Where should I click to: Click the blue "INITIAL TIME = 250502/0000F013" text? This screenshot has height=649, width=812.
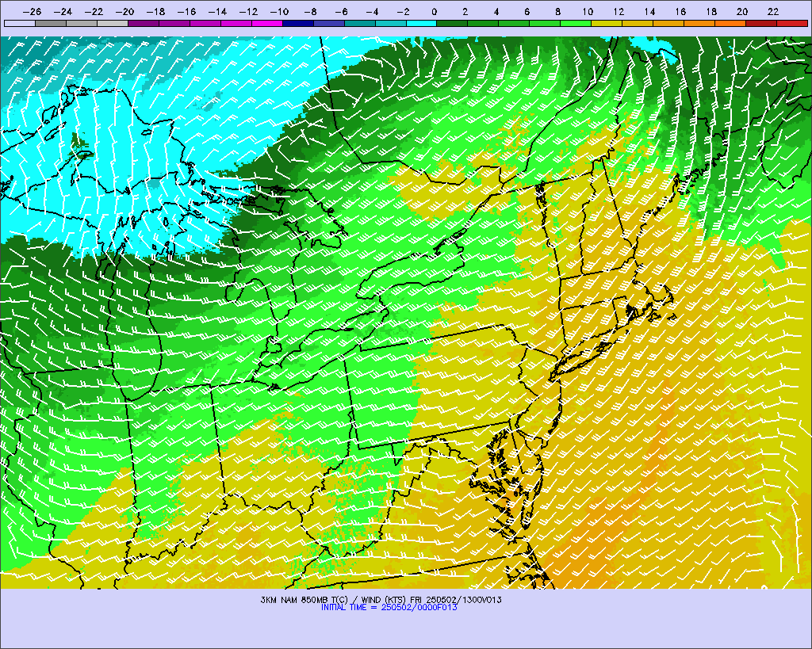pos(389,608)
